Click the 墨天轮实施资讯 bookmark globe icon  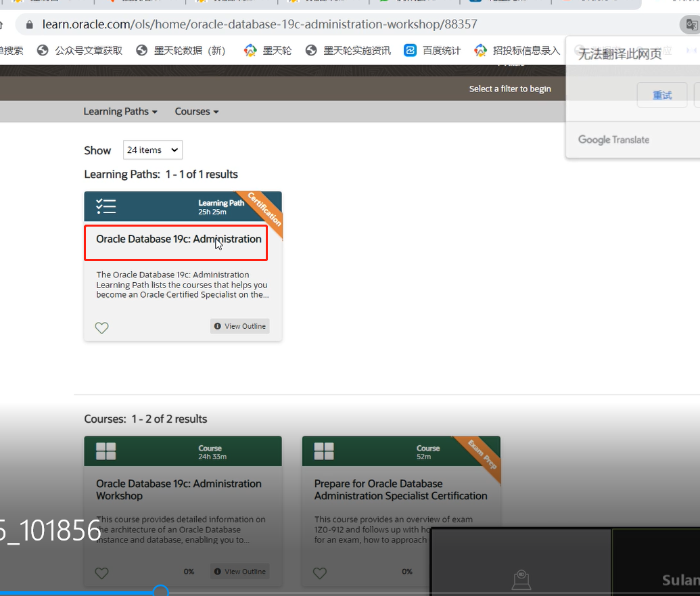tap(311, 51)
